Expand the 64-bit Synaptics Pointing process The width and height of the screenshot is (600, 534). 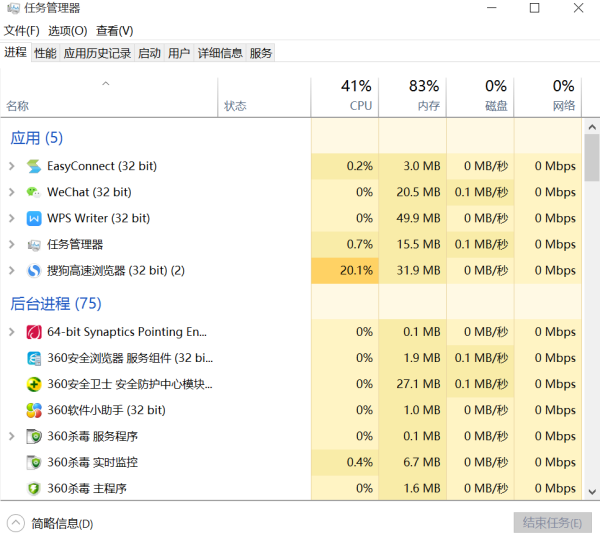click(12, 332)
